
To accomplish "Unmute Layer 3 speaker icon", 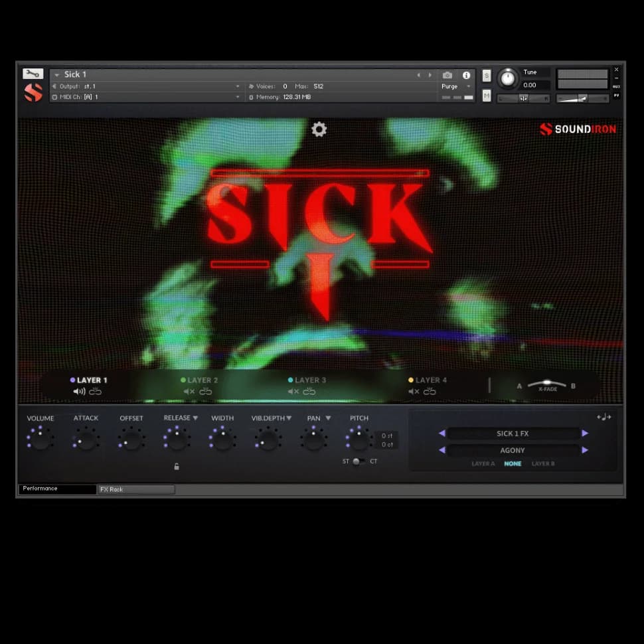I will pos(293,392).
